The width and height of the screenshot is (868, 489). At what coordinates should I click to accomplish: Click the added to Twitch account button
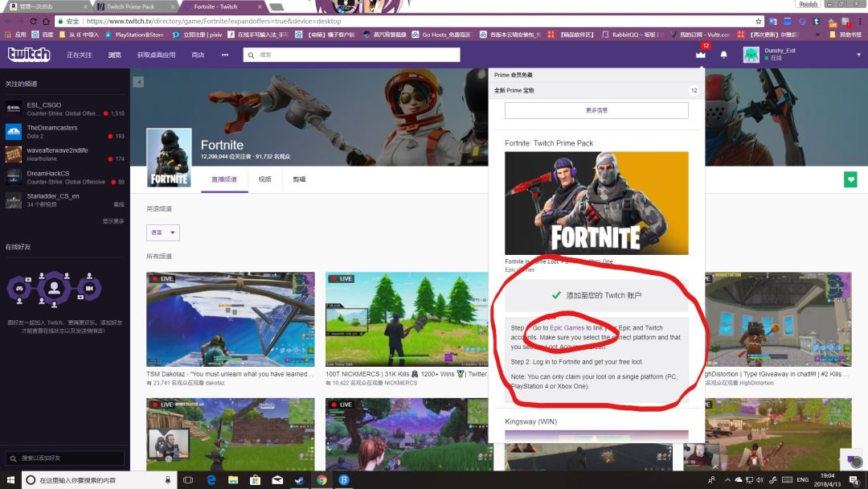click(x=596, y=295)
